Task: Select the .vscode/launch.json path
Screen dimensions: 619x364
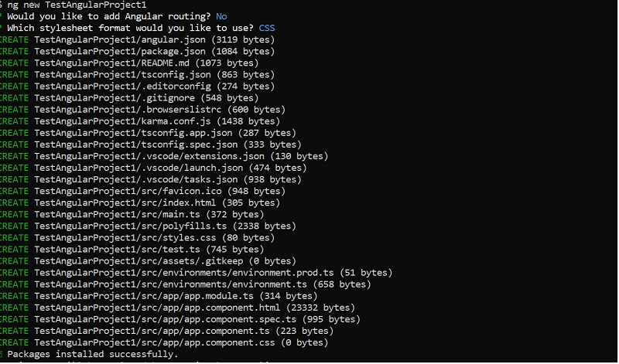Action: [x=139, y=168]
